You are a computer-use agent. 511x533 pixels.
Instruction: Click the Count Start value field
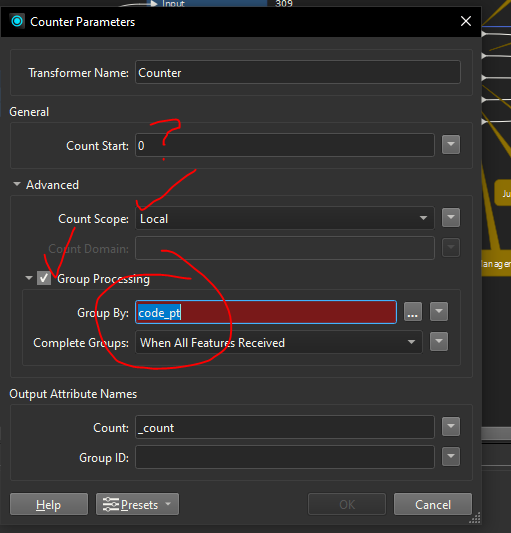tap(285, 145)
